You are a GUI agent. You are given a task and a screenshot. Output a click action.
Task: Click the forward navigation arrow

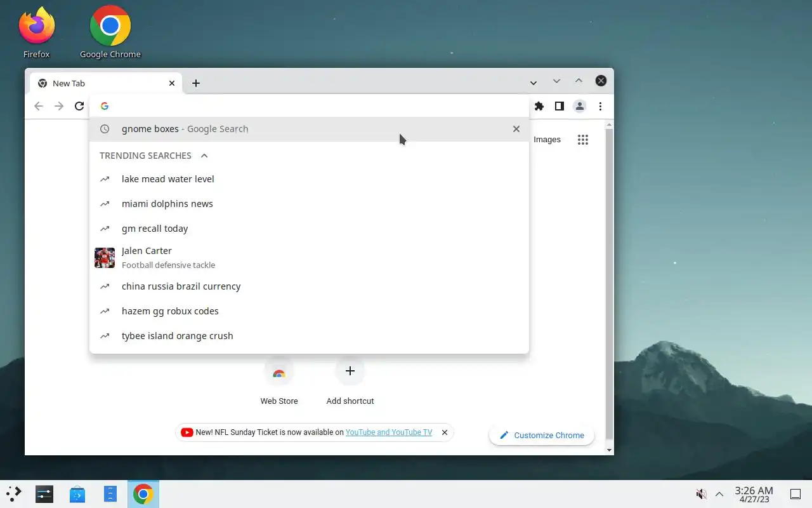59,106
